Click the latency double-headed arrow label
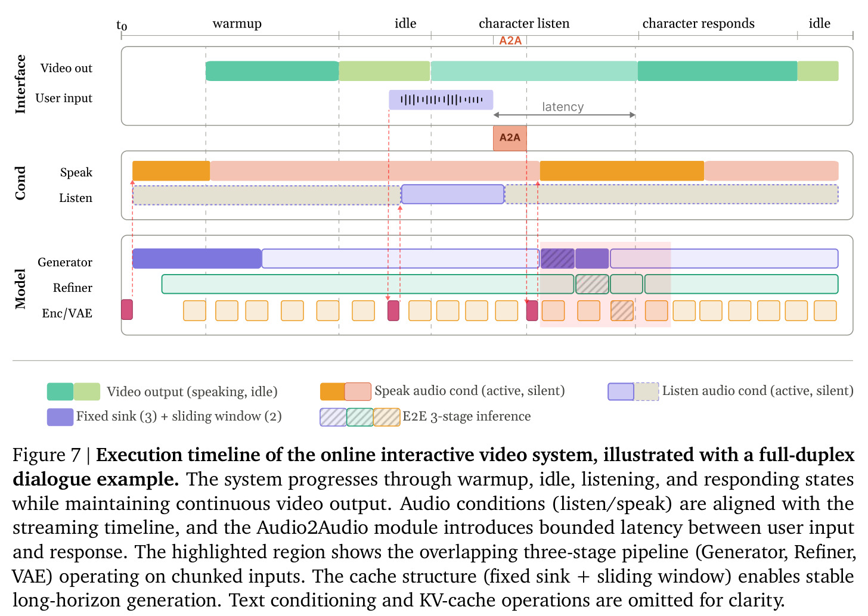 point(563,107)
